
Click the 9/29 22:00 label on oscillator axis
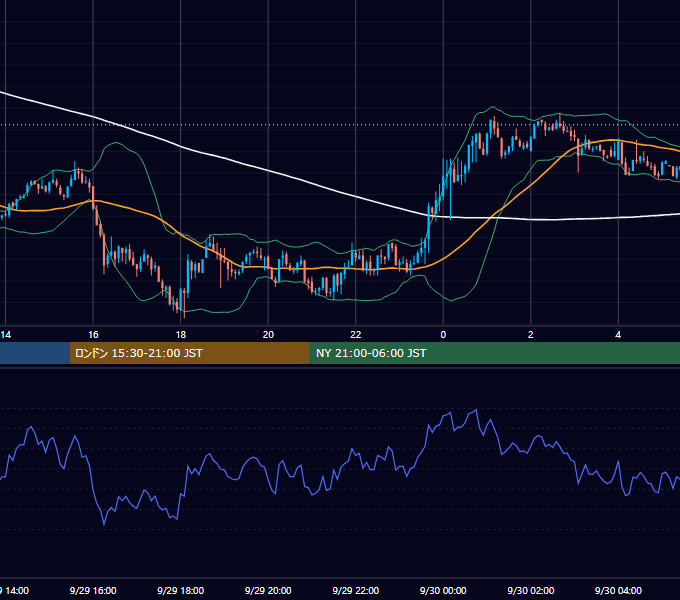[356, 590]
